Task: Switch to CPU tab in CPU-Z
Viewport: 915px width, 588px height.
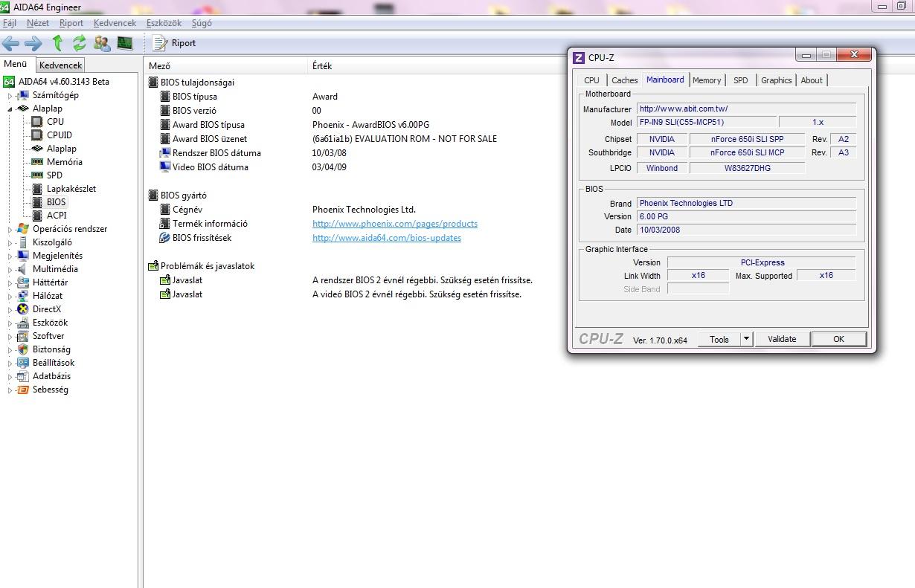Action: click(592, 80)
